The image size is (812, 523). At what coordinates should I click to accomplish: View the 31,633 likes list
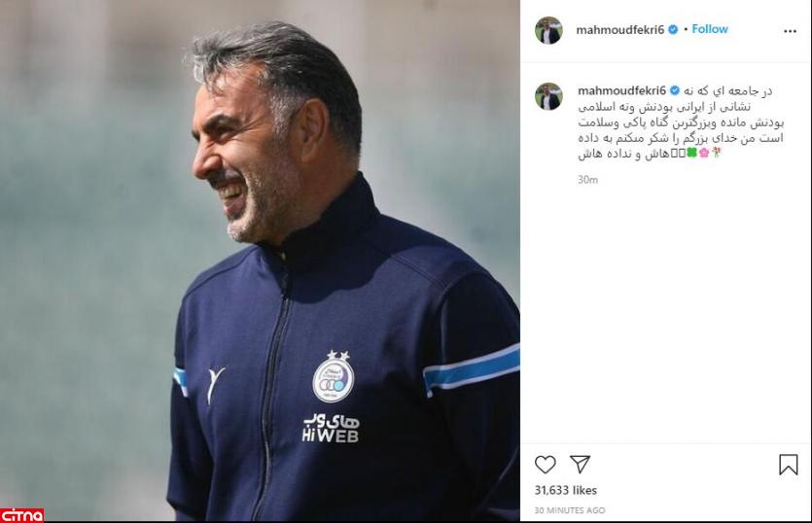(x=566, y=490)
